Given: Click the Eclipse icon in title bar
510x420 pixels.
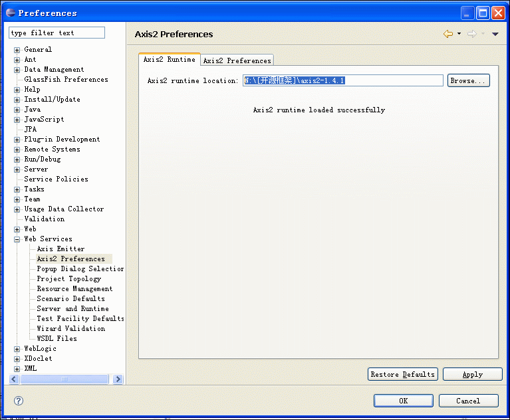Looking at the screenshot, I should (x=11, y=13).
